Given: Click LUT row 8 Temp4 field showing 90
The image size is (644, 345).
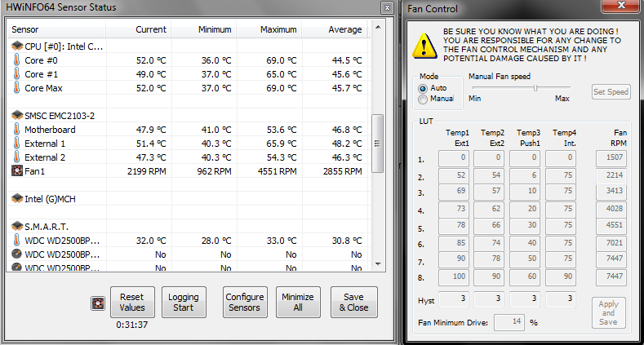Looking at the screenshot, I should (561, 277).
